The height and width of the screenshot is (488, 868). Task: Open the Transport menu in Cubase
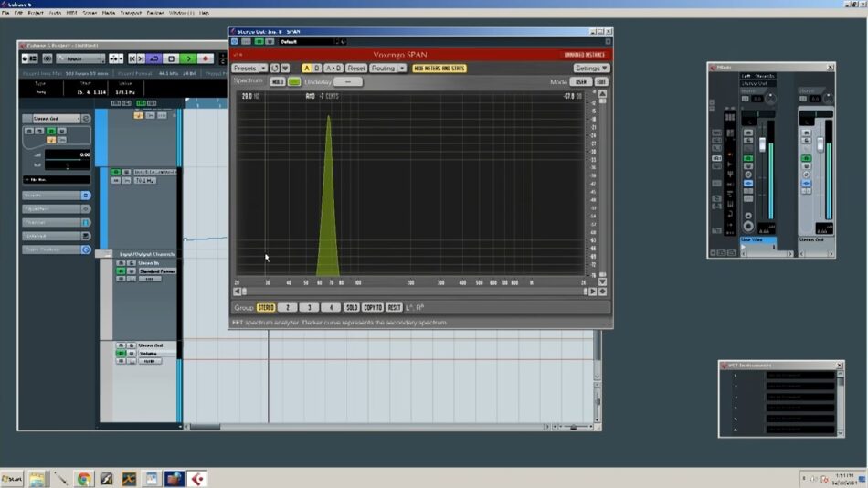pos(131,12)
